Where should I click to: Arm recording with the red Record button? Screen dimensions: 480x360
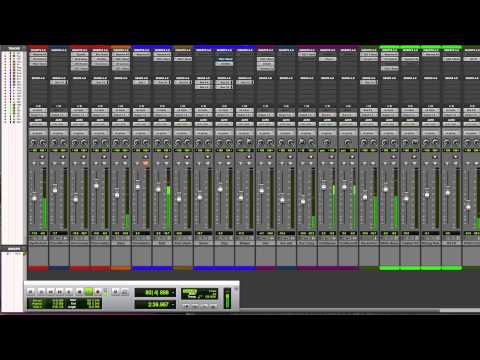click(x=98, y=292)
